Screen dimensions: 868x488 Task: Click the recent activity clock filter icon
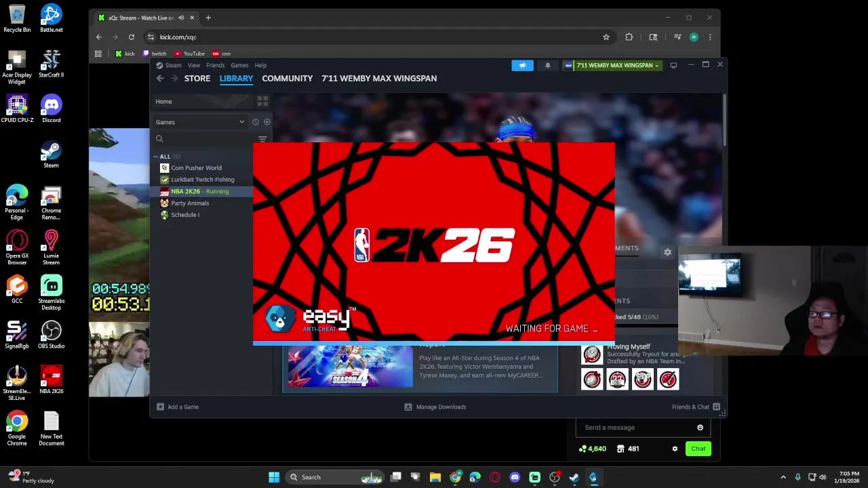(256, 122)
